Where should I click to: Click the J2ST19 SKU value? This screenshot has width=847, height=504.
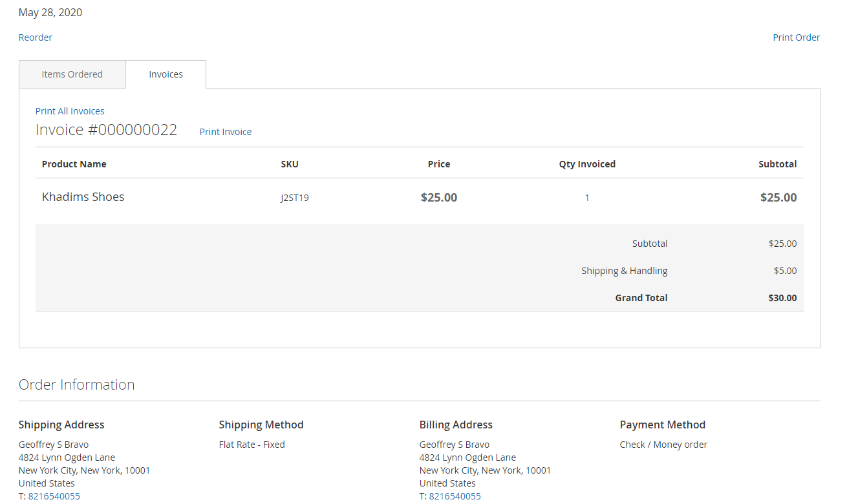click(x=295, y=198)
